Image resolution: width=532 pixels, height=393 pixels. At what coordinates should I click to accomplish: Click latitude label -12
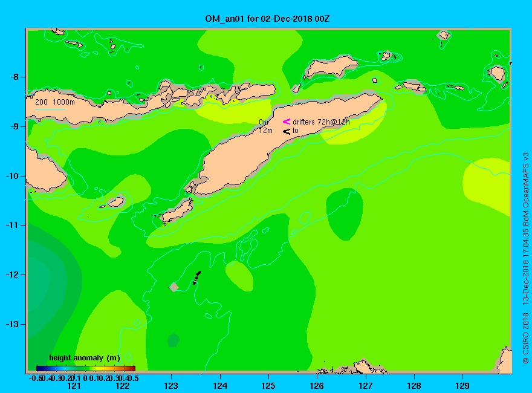pyautogui.click(x=12, y=274)
